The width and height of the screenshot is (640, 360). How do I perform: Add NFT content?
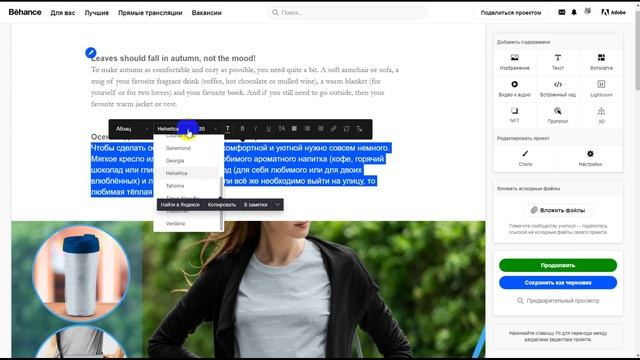click(514, 115)
